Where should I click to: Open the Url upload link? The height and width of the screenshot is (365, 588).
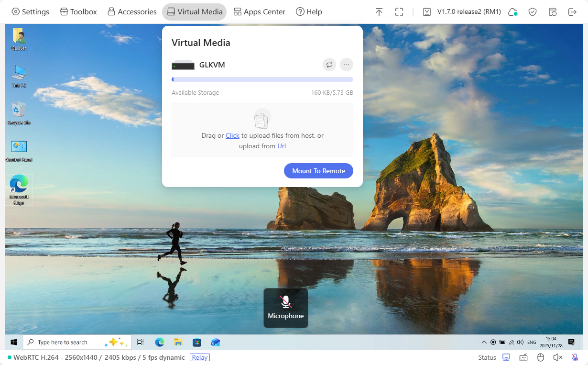click(x=281, y=146)
